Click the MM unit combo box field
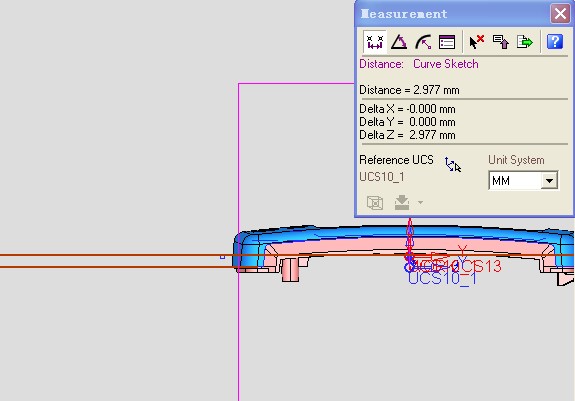The width and height of the screenshot is (575, 401). click(523, 180)
